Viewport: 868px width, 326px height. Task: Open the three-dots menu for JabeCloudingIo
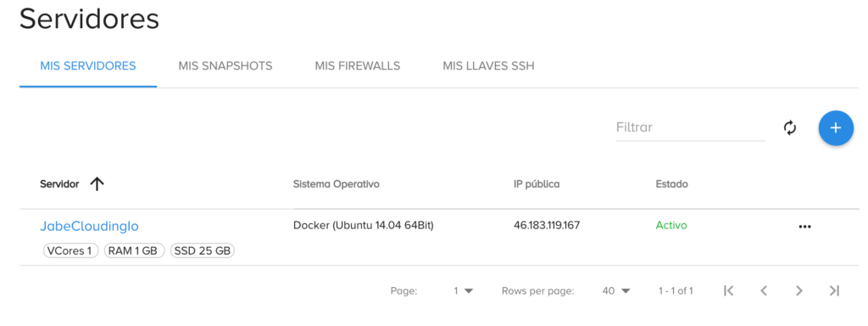(x=804, y=226)
